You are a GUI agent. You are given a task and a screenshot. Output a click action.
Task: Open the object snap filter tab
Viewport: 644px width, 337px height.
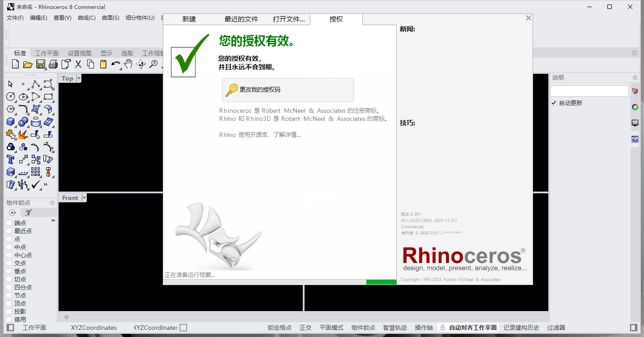[x=29, y=213]
